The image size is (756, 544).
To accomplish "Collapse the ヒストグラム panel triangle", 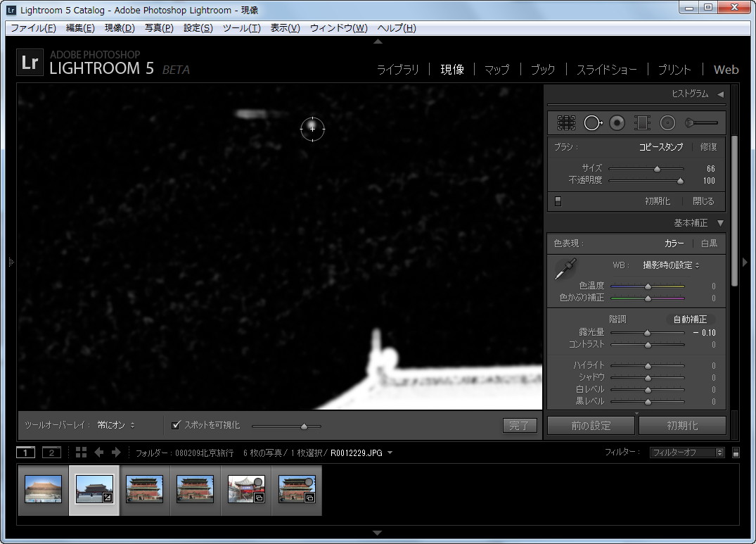I will pyautogui.click(x=720, y=94).
